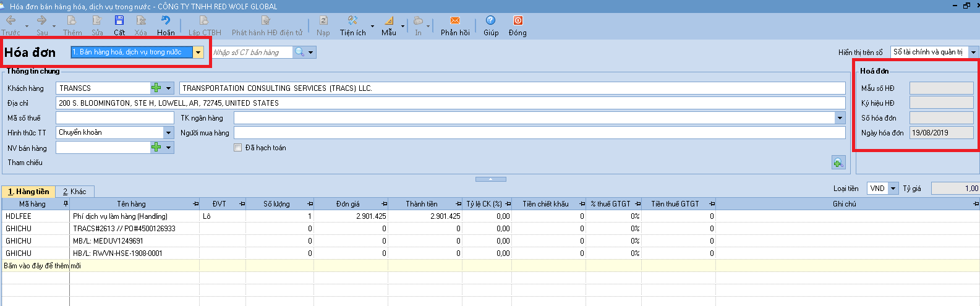Add reference document in Tham chiếu
This screenshot has width=980, height=306.
838,163
